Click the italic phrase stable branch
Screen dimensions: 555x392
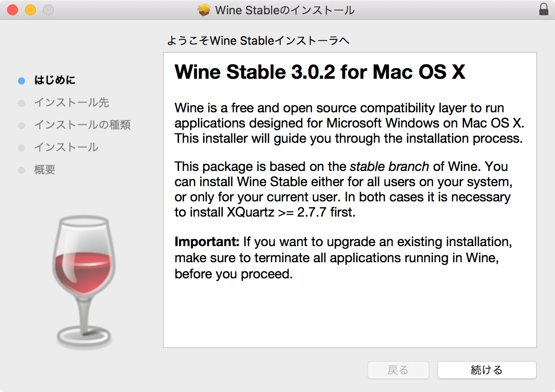[x=389, y=166]
